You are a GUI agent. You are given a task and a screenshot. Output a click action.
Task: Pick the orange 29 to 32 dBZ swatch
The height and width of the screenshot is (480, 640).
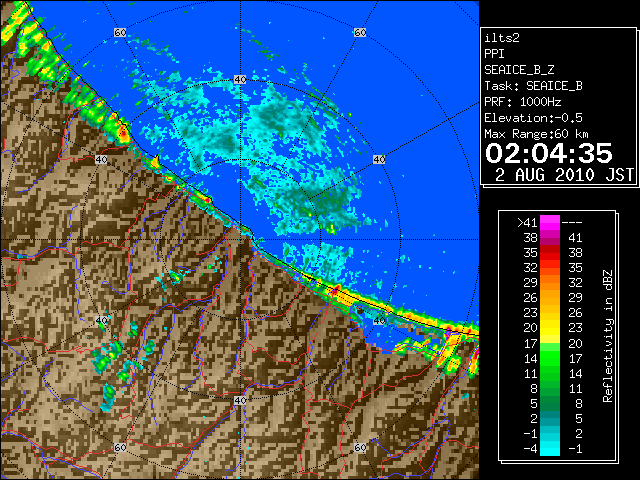(x=550, y=283)
